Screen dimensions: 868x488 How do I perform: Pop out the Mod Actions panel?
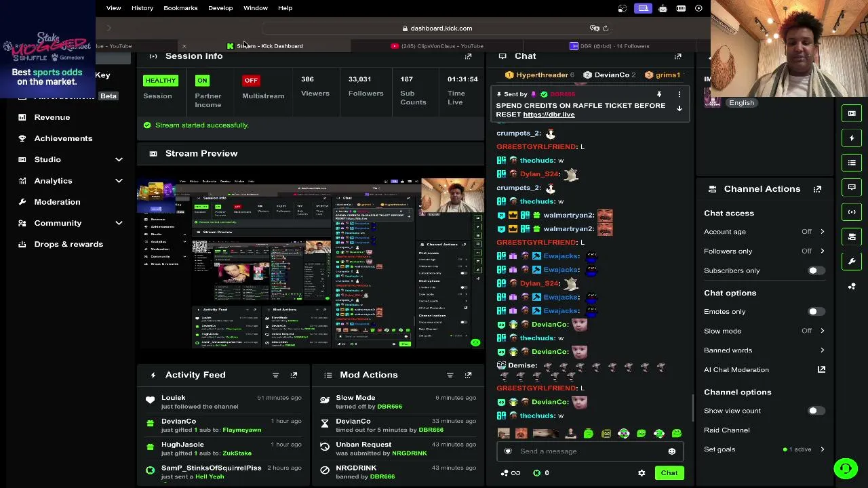(x=468, y=375)
